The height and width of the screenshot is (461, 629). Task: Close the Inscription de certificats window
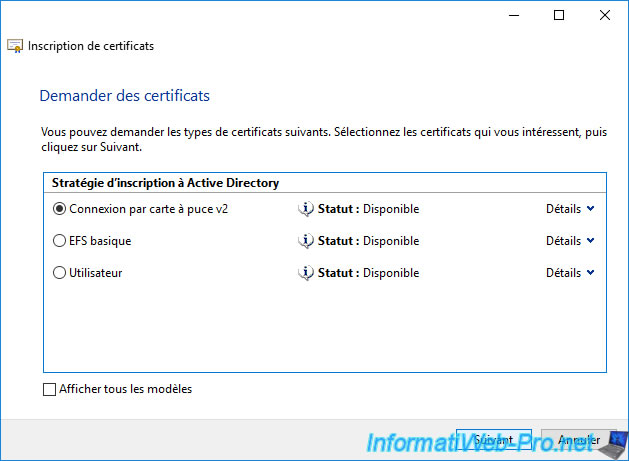tap(604, 15)
